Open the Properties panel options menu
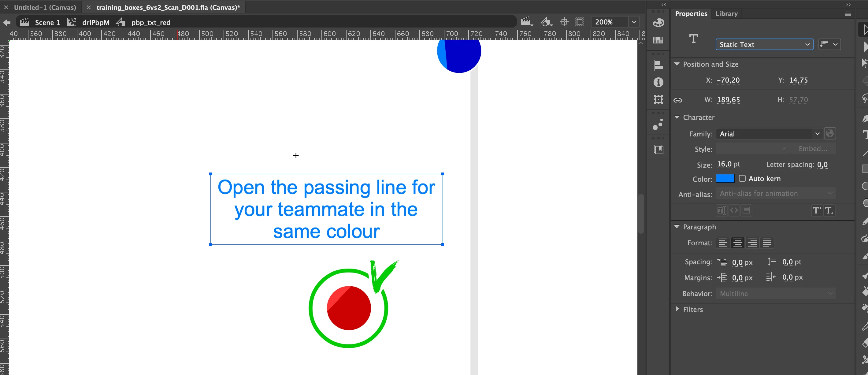 tap(848, 14)
